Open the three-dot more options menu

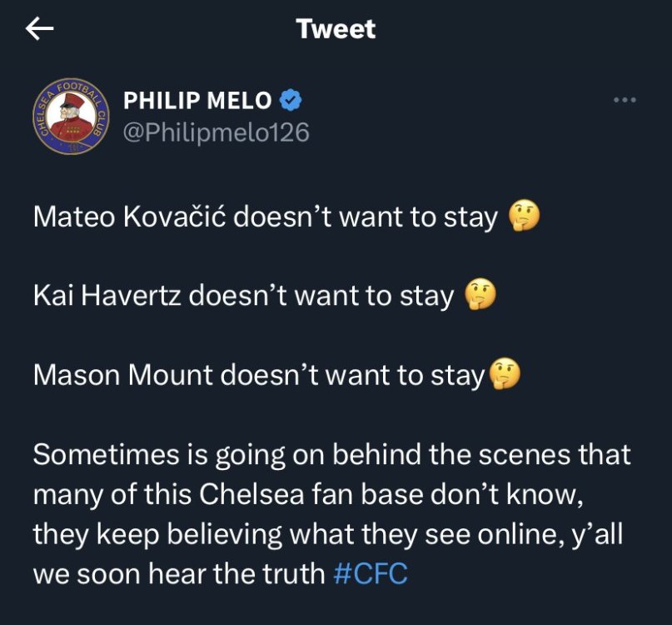[625, 100]
